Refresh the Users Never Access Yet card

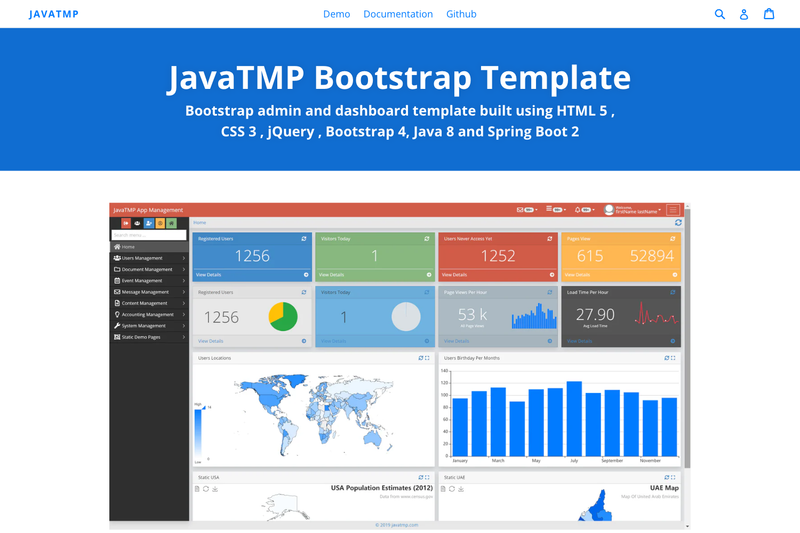(x=550, y=239)
